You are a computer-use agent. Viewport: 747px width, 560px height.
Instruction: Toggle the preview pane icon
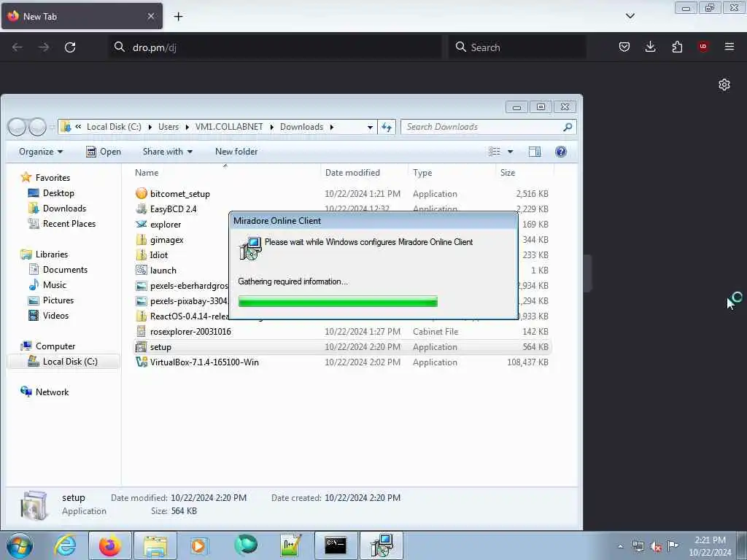pos(535,152)
